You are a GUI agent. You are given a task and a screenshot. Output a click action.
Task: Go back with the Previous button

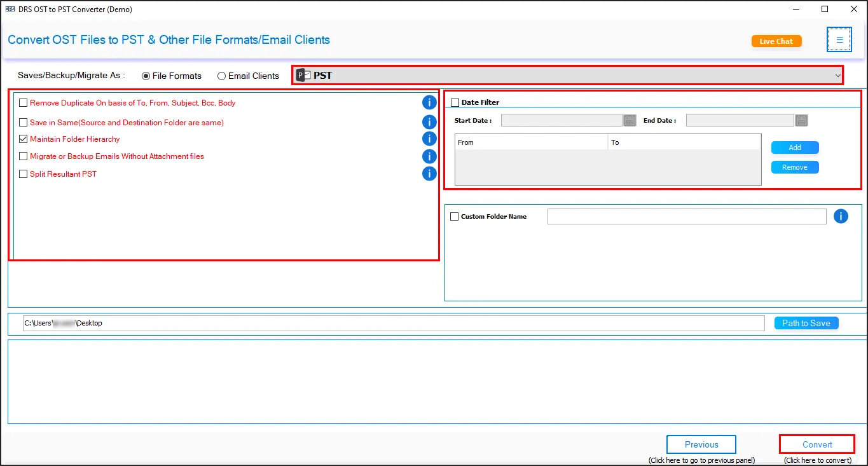coord(701,444)
